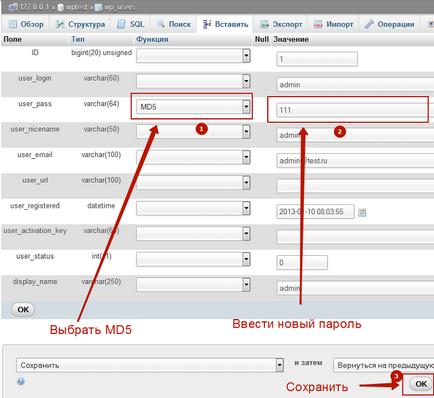
Task: Click the OK button below display_name row
Action: coord(23,310)
